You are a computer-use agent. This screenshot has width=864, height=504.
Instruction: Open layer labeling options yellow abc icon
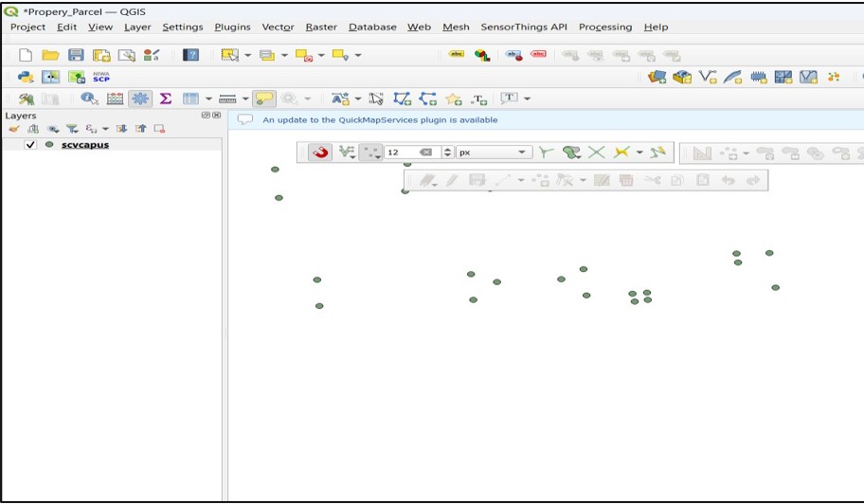pos(457,54)
